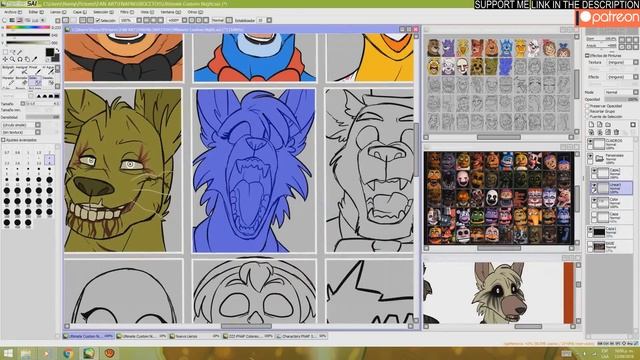Select the Color layer

point(612,202)
